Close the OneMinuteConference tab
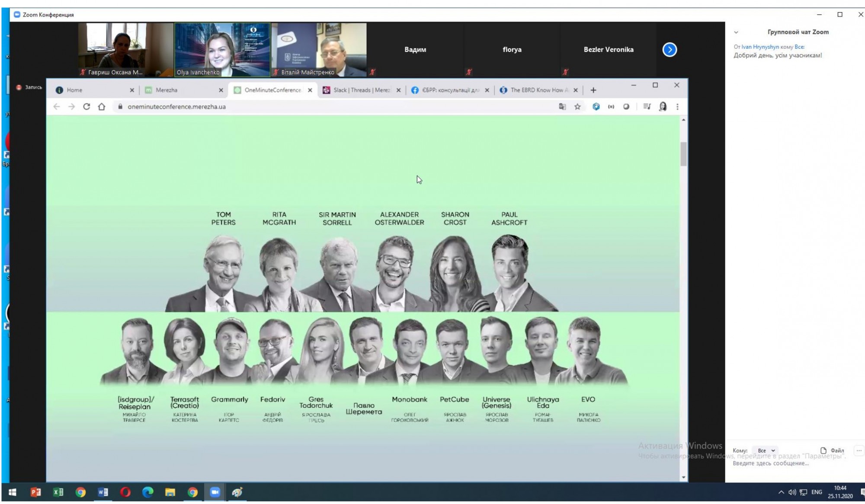The height and width of the screenshot is (504, 865). (310, 90)
